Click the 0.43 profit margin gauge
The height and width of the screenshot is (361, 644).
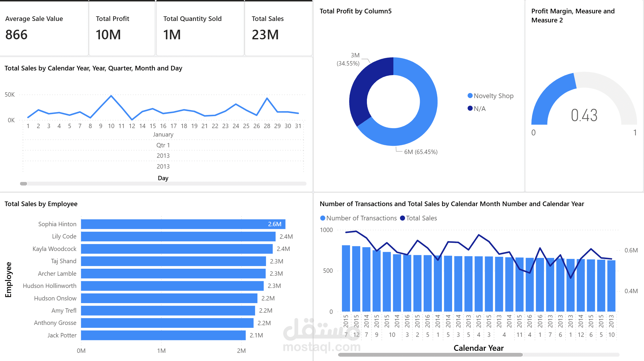pyautogui.click(x=584, y=115)
